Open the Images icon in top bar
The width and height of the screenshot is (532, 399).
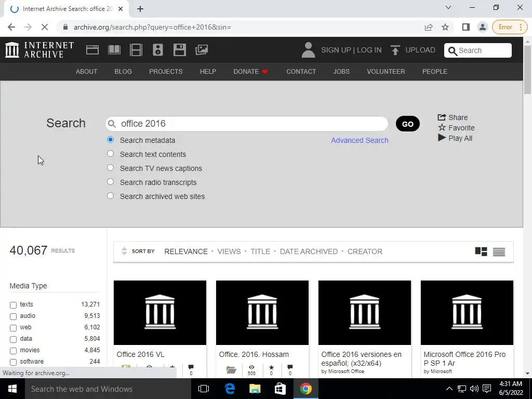[x=202, y=50]
